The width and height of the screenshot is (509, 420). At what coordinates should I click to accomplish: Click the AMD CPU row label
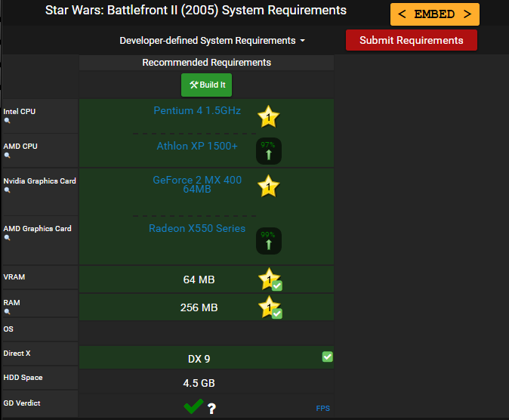tap(20, 147)
